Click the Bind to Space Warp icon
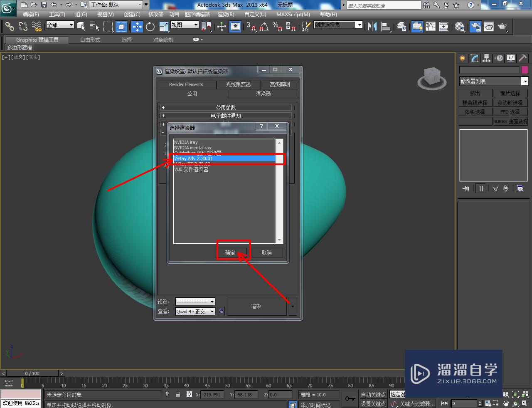The image size is (532, 408). pos(37,27)
